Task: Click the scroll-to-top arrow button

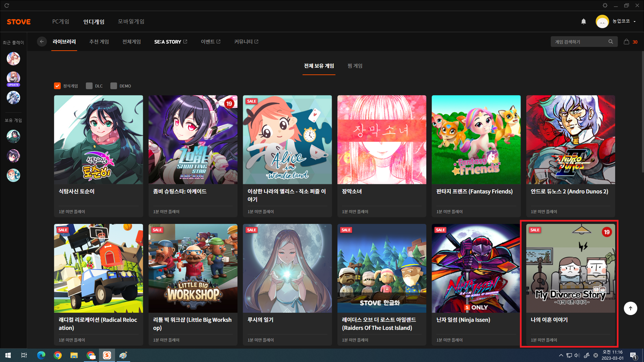Action: [630, 308]
